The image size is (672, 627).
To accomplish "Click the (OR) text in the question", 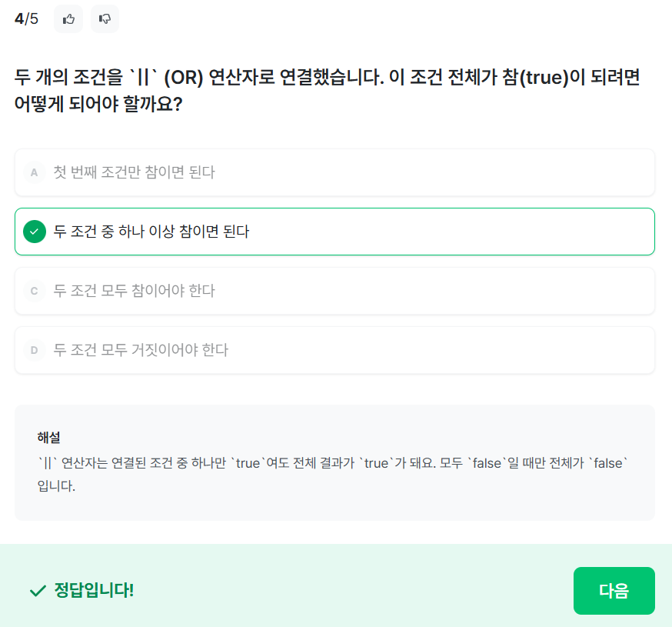I will pos(184,78).
